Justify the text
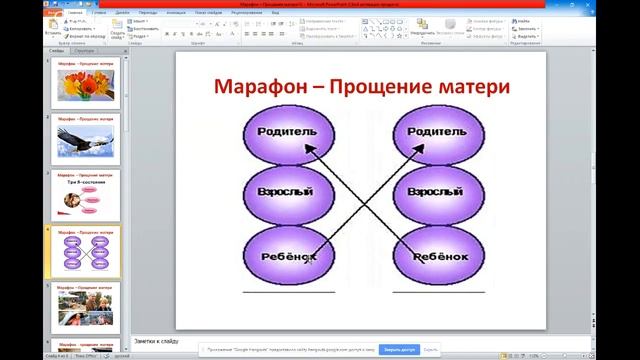Viewport: 640px width, 360px height. click(271, 34)
